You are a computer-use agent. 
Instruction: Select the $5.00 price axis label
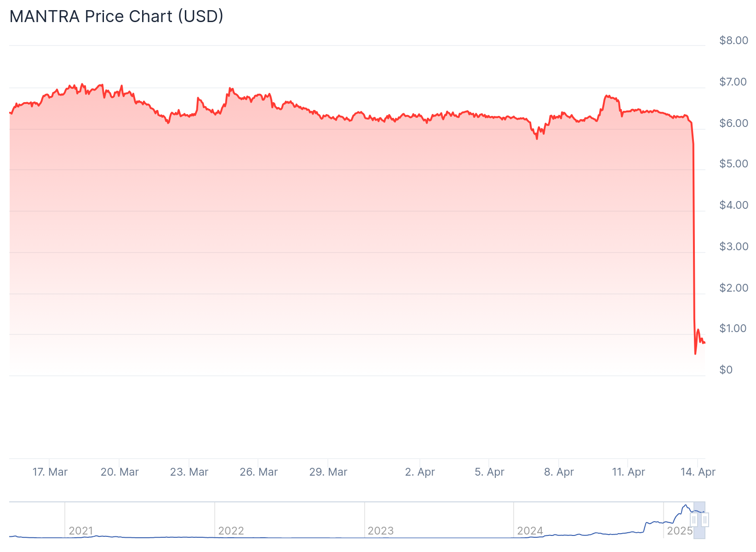click(x=733, y=164)
